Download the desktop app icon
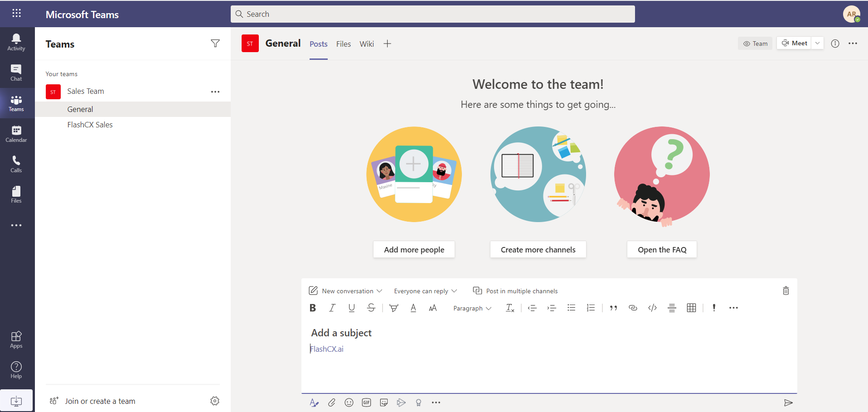The width and height of the screenshot is (868, 412). tap(16, 401)
